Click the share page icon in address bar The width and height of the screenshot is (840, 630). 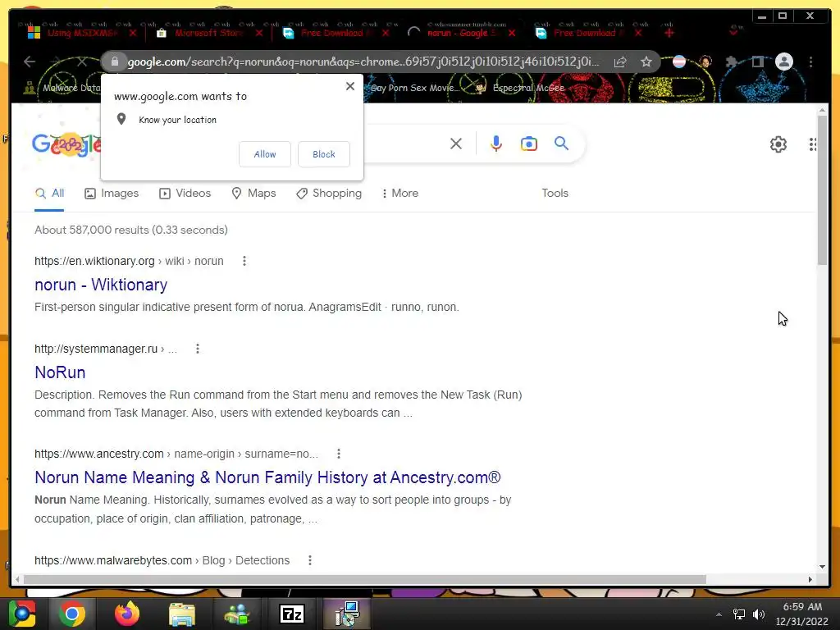[620, 62]
